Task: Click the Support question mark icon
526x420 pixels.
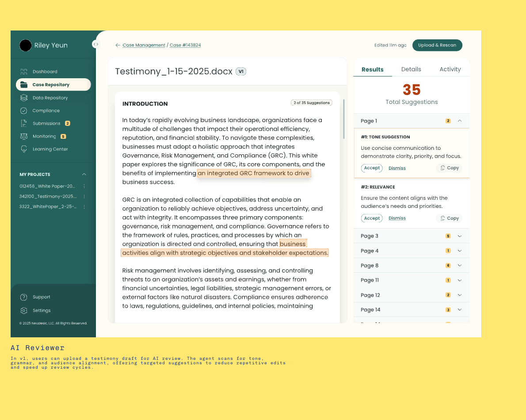Action: click(x=24, y=297)
